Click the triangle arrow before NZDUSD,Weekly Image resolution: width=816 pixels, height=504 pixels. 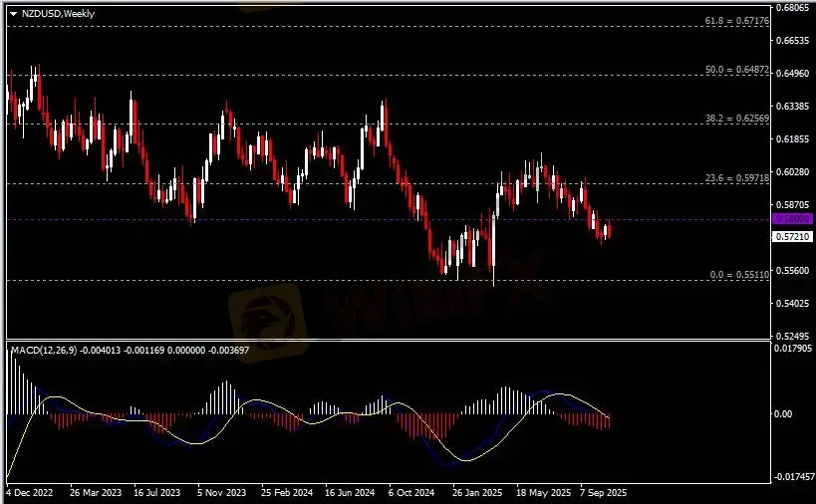pos(13,14)
